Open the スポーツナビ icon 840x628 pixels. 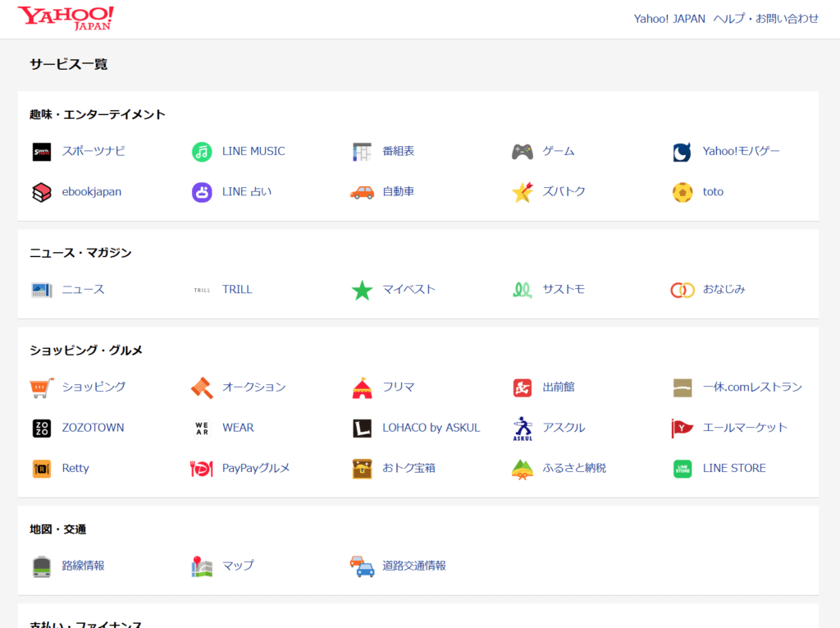[x=42, y=152]
